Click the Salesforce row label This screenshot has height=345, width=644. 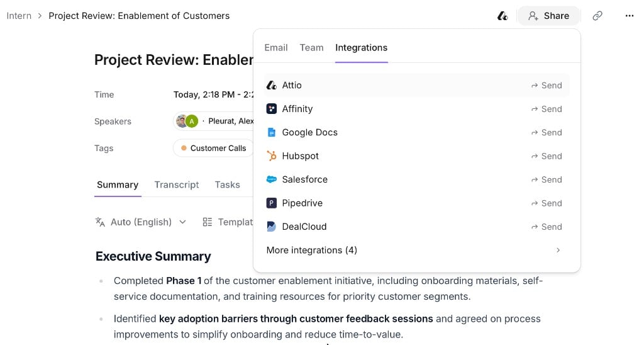click(x=305, y=179)
